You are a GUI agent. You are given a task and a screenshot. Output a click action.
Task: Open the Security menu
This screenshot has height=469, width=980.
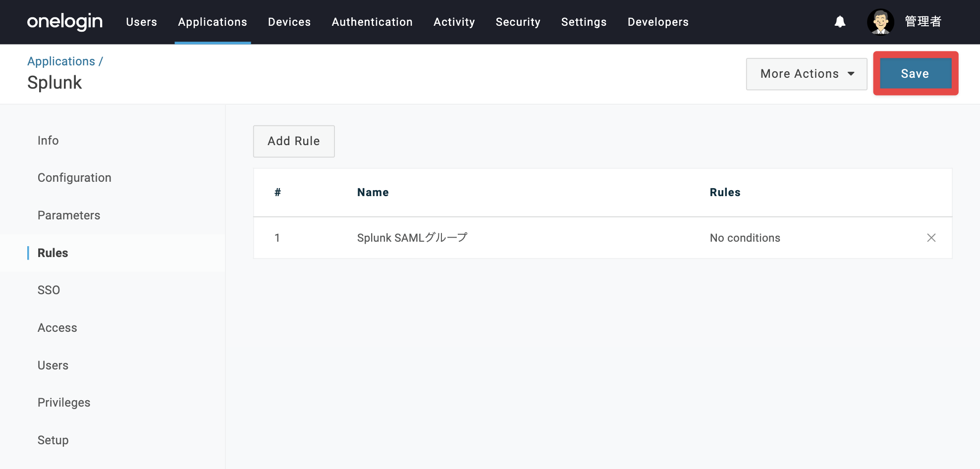518,22
